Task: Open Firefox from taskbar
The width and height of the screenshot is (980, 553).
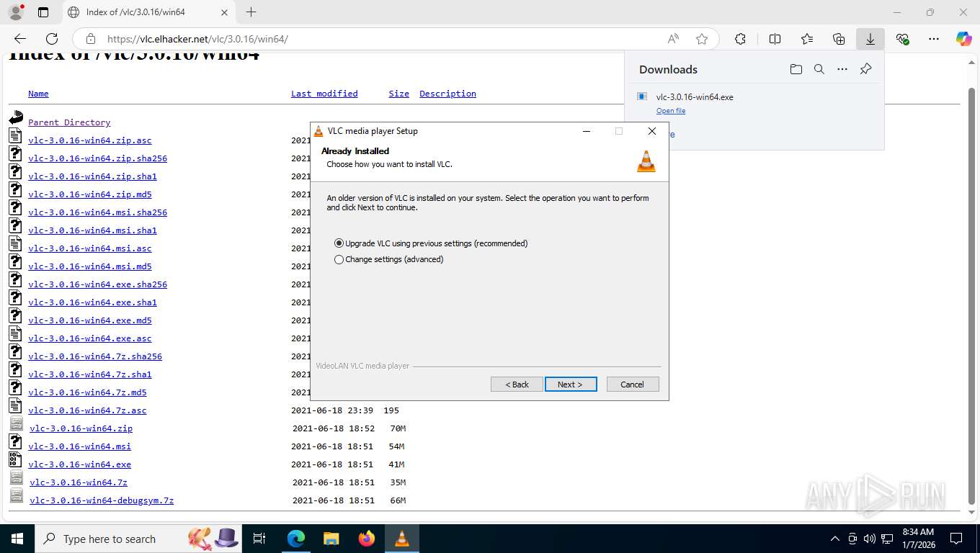Action: click(x=367, y=539)
